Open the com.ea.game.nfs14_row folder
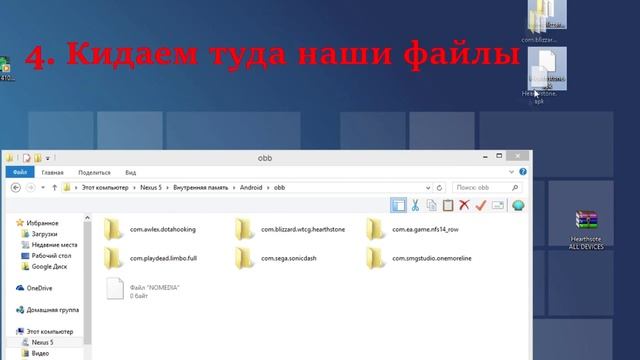Viewport: 640px width, 360px height. pos(413,229)
